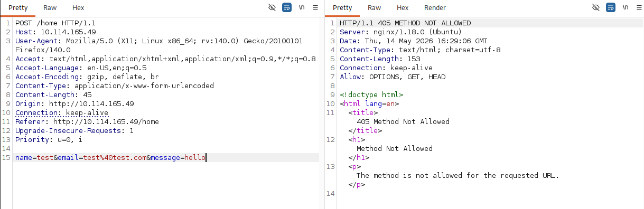Click the response 'Connection: keep-alive' header

pos(386,68)
